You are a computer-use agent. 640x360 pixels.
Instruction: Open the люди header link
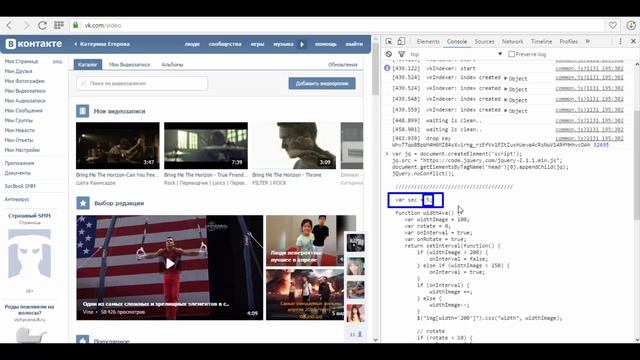[x=192, y=44]
